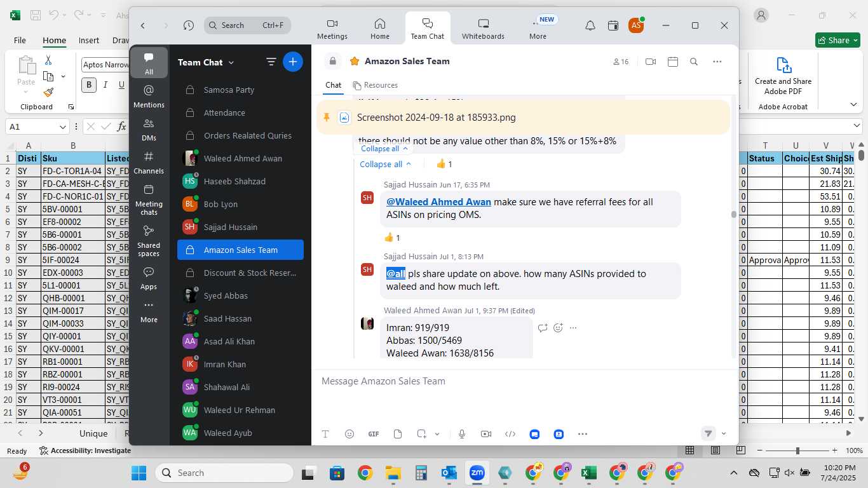
Task: Open the chat history clock icon
Action: [188, 25]
